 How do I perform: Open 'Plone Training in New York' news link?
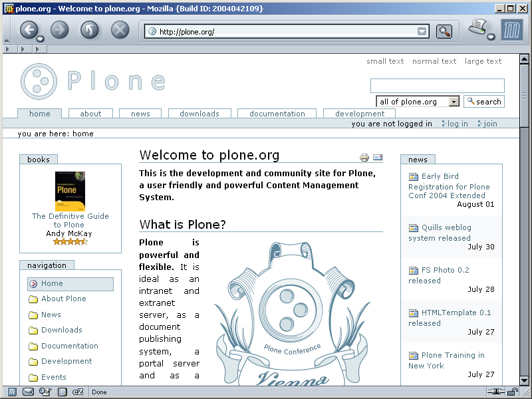click(446, 360)
